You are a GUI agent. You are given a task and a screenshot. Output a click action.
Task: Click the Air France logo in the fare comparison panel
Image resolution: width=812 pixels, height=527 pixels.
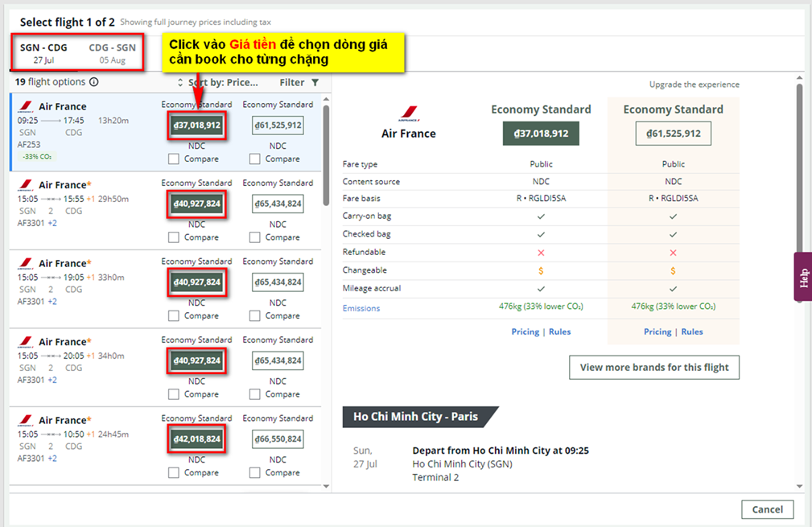(x=409, y=113)
